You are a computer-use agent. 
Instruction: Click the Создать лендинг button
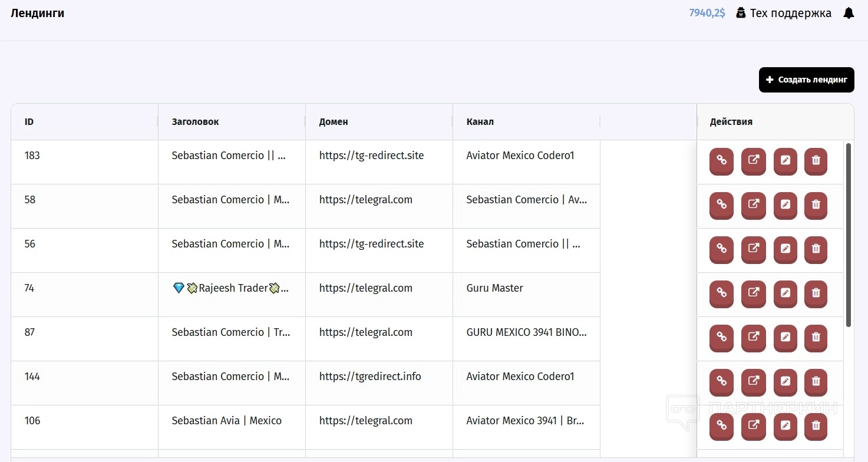[806, 80]
